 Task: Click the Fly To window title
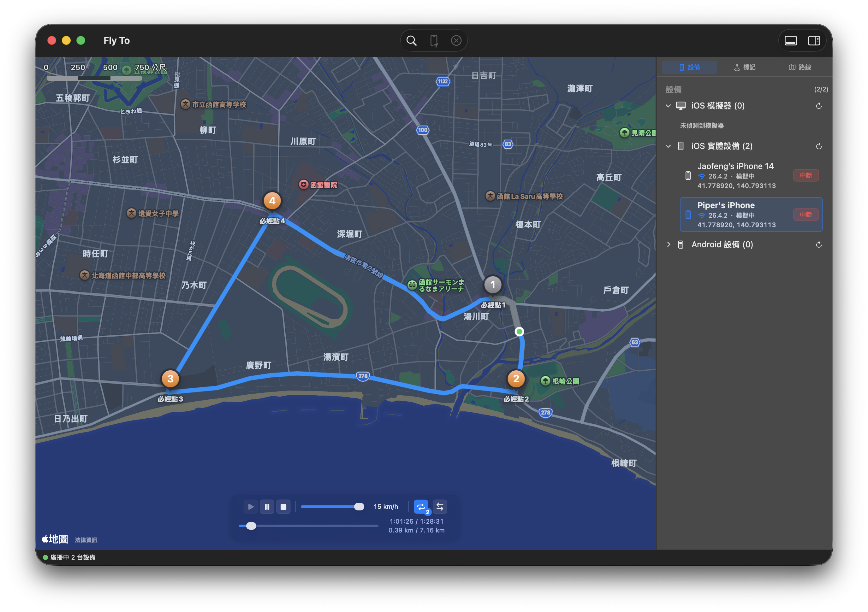(x=116, y=40)
